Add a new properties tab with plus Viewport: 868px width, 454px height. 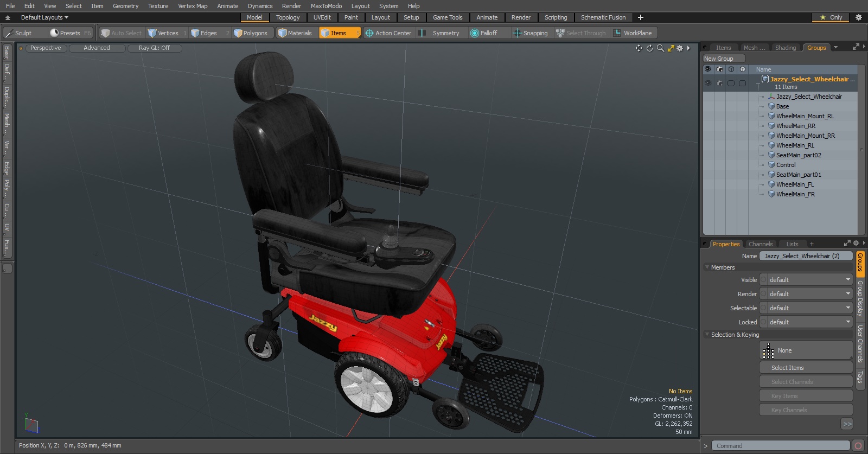coord(812,244)
